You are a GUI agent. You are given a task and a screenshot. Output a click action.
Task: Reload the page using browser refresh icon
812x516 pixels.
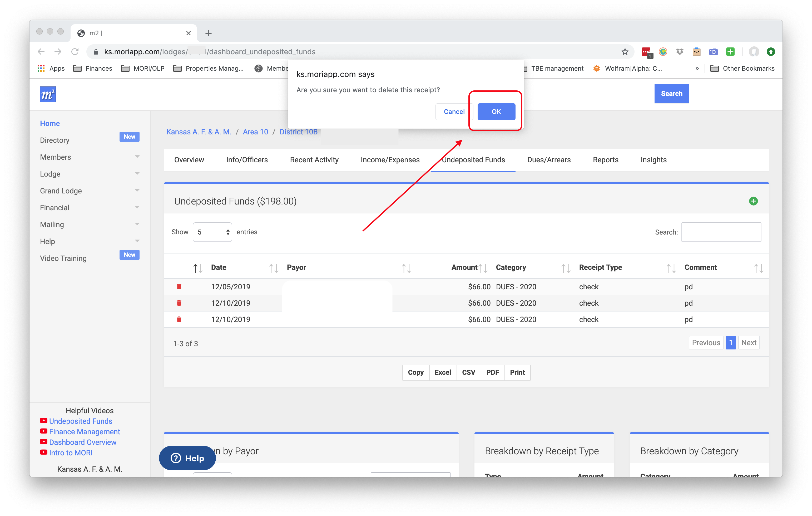[75, 52]
